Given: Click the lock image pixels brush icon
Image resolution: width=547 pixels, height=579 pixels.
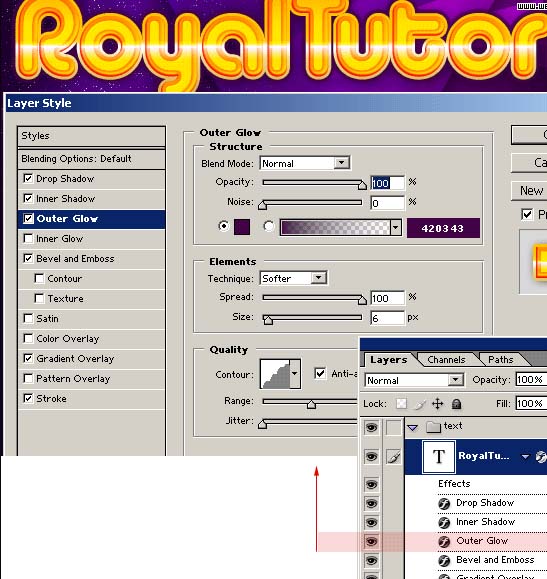Looking at the screenshot, I should (x=420, y=404).
